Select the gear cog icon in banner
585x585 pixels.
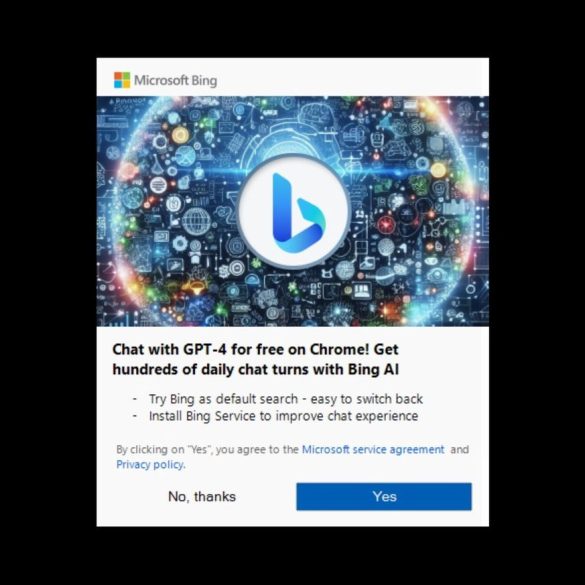tap(180, 244)
